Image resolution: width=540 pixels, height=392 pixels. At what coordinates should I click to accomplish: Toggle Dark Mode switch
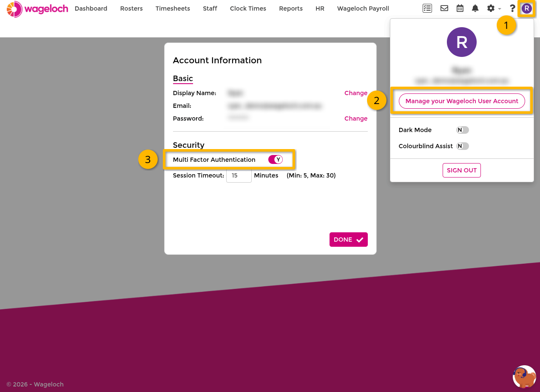(463, 130)
